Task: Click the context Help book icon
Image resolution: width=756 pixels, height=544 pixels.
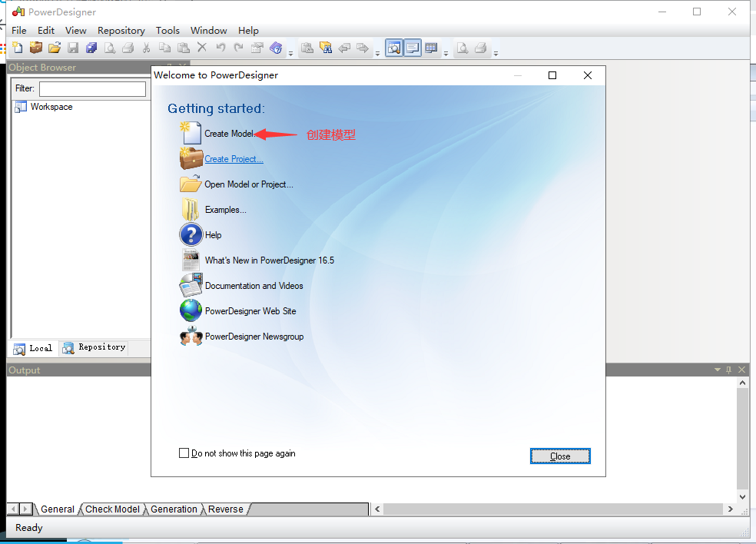Action: pos(276,48)
